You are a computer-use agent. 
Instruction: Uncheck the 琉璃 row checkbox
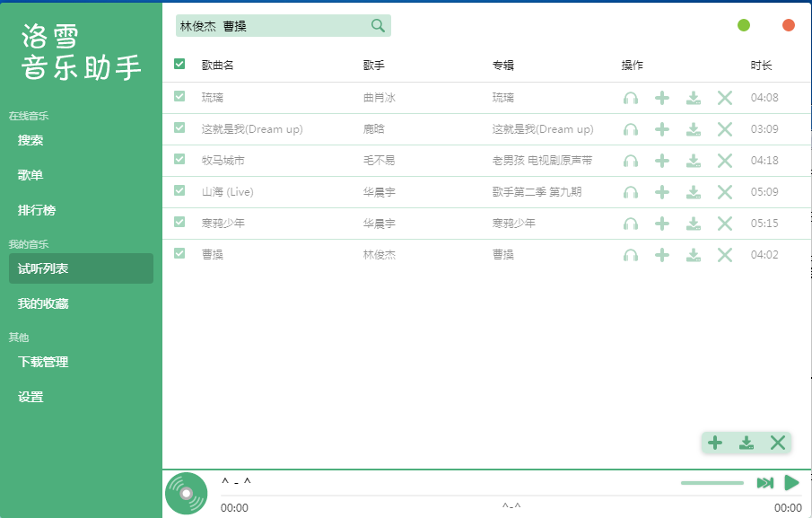click(179, 96)
